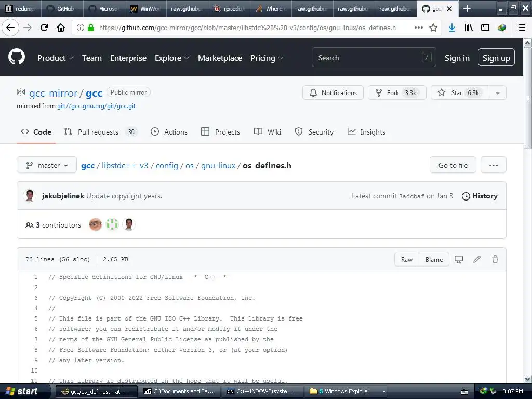
Task: Open libstdc++-v3 breadcrumb folder
Action: 125,166
